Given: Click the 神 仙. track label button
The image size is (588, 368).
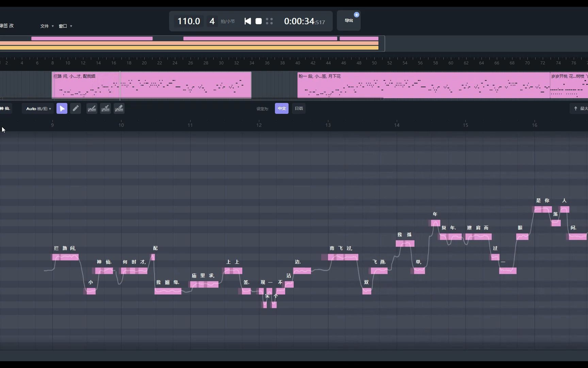Looking at the screenshot, I should coord(5,108).
